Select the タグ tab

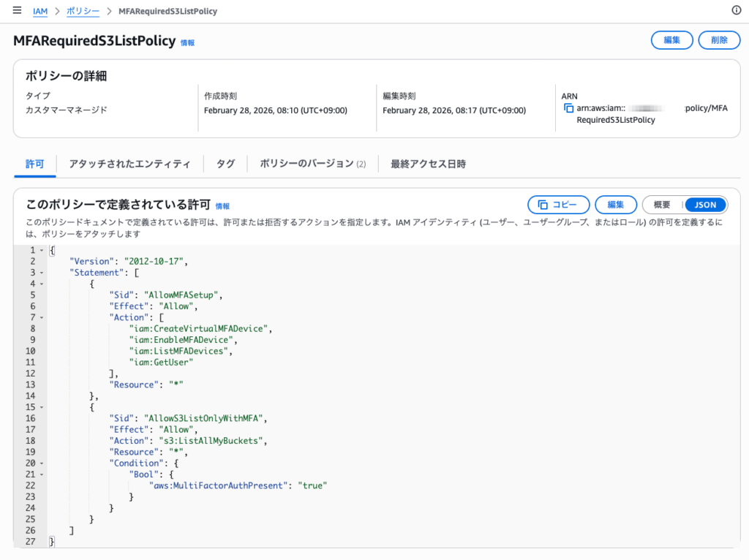coord(225,164)
